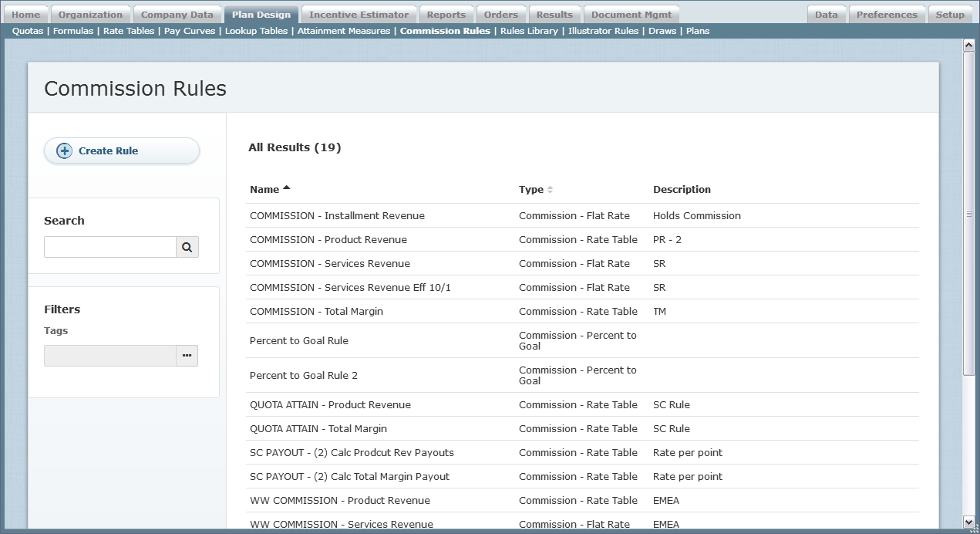Open the Rate Tables submenu link
The height and width of the screenshot is (534, 980).
(129, 31)
